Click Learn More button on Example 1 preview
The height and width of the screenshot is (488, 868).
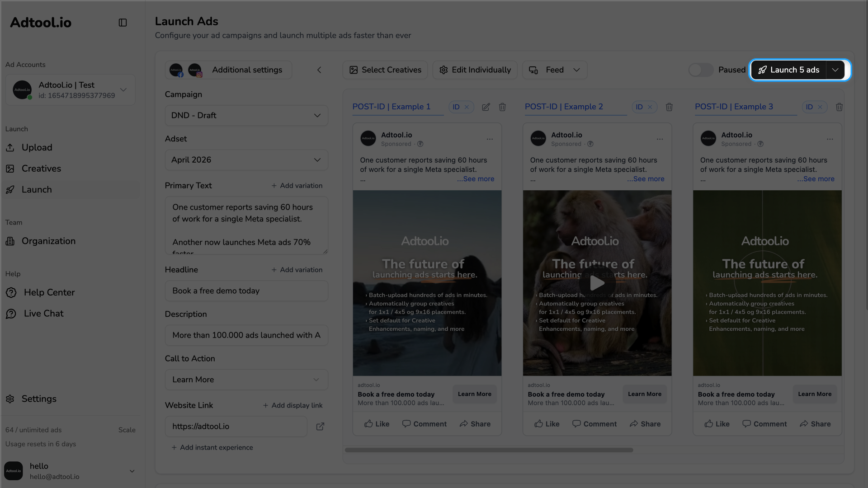tap(475, 394)
